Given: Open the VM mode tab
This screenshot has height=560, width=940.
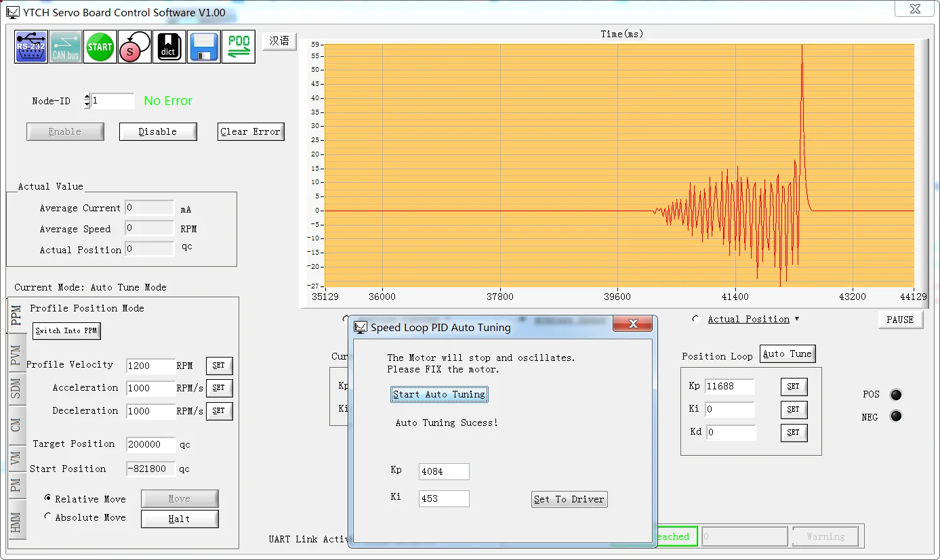Looking at the screenshot, I should pyautogui.click(x=16, y=458).
